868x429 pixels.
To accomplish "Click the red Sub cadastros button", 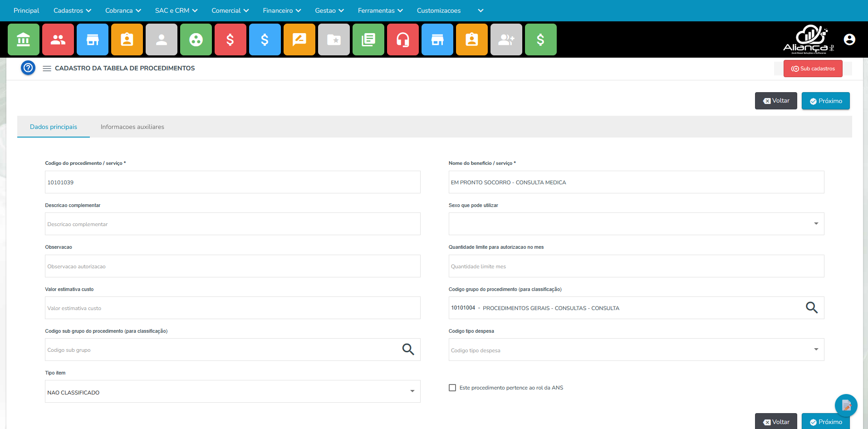I will 813,69.
